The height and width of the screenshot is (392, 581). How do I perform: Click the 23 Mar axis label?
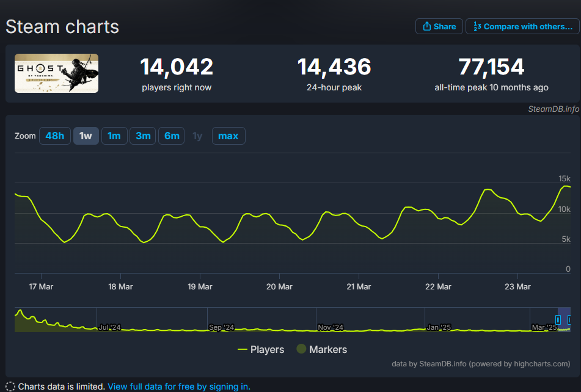pos(517,286)
